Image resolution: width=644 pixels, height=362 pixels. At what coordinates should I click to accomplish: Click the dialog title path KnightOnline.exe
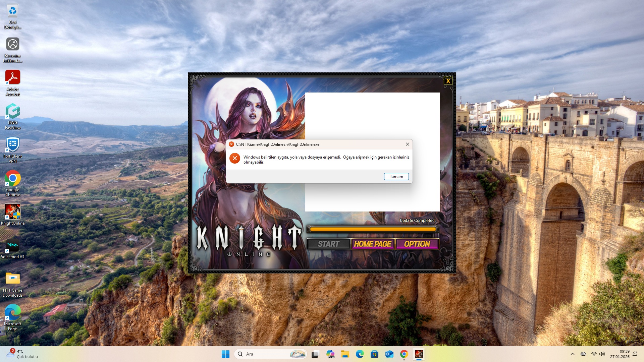coord(278,144)
